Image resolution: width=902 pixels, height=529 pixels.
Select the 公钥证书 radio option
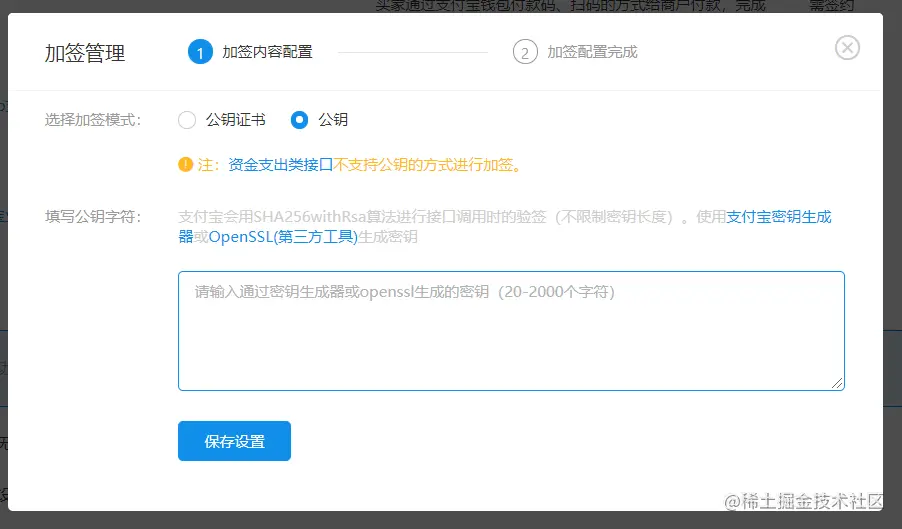click(187, 120)
